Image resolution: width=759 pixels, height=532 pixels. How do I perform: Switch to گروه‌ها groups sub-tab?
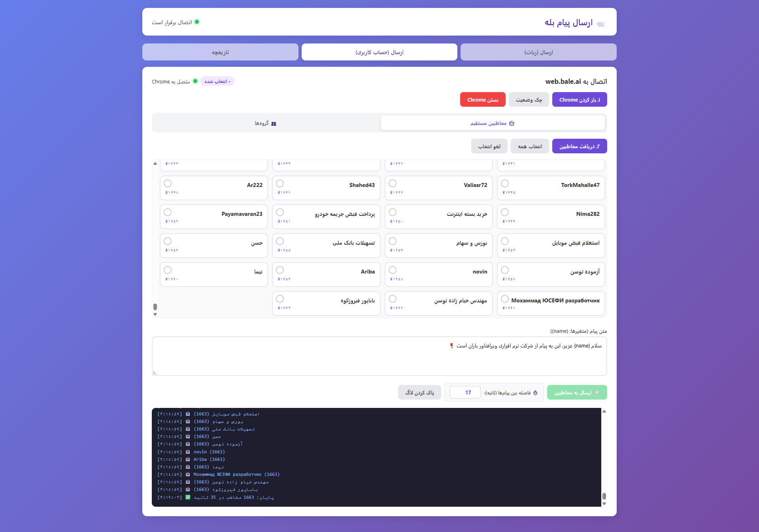tap(266, 123)
